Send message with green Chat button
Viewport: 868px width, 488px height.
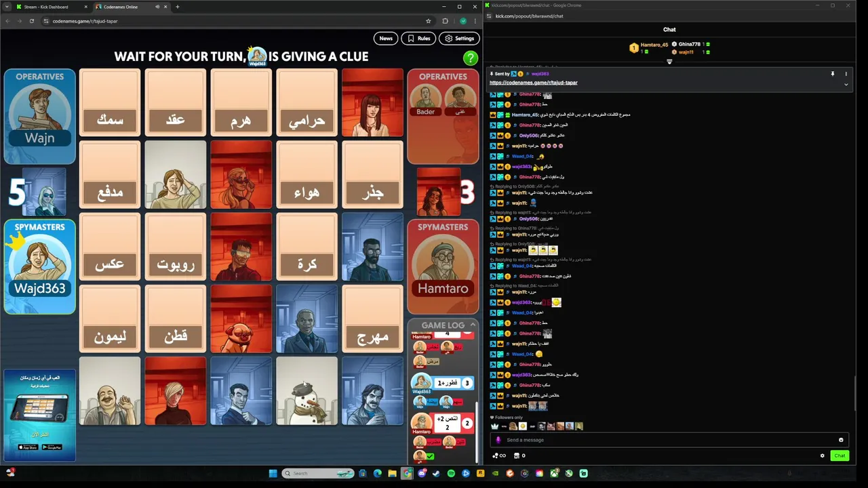840,455
